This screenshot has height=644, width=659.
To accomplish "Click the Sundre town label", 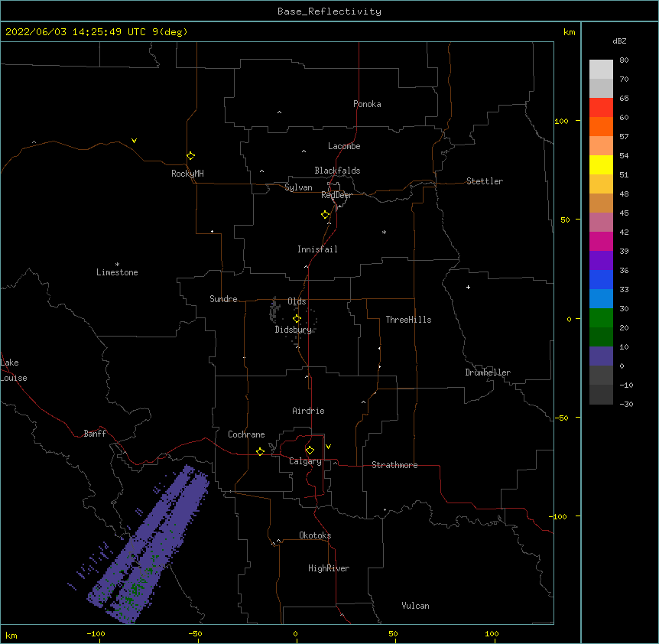I will pyautogui.click(x=223, y=299).
